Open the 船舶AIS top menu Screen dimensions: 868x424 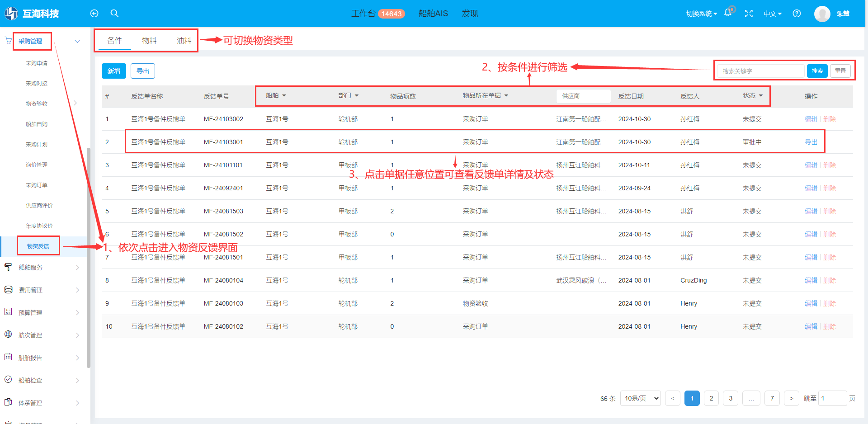tap(433, 14)
